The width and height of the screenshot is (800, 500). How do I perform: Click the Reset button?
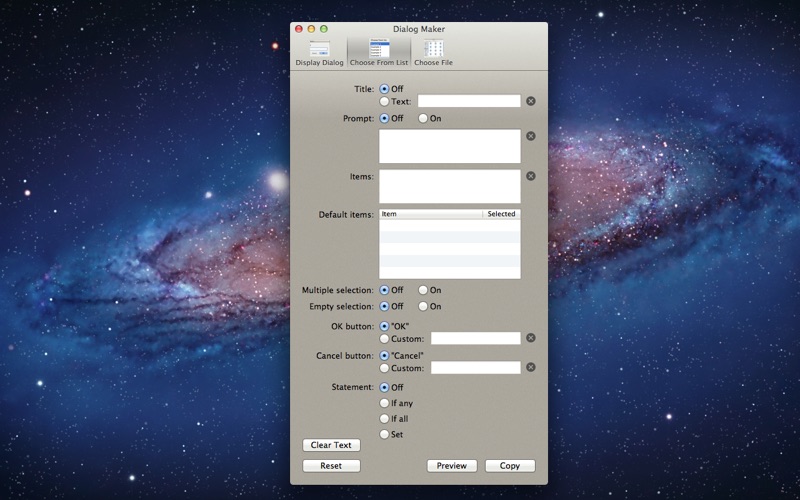point(331,466)
